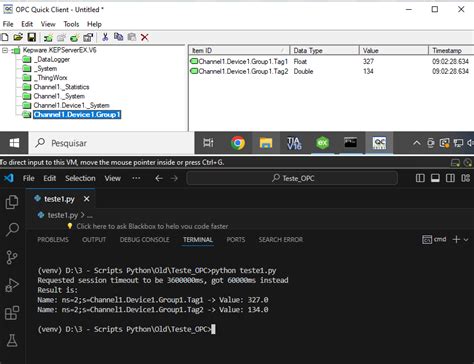Image resolution: width=474 pixels, height=364 pixels.
Task: Click the Windows Start button
Action: click(14, 143)
